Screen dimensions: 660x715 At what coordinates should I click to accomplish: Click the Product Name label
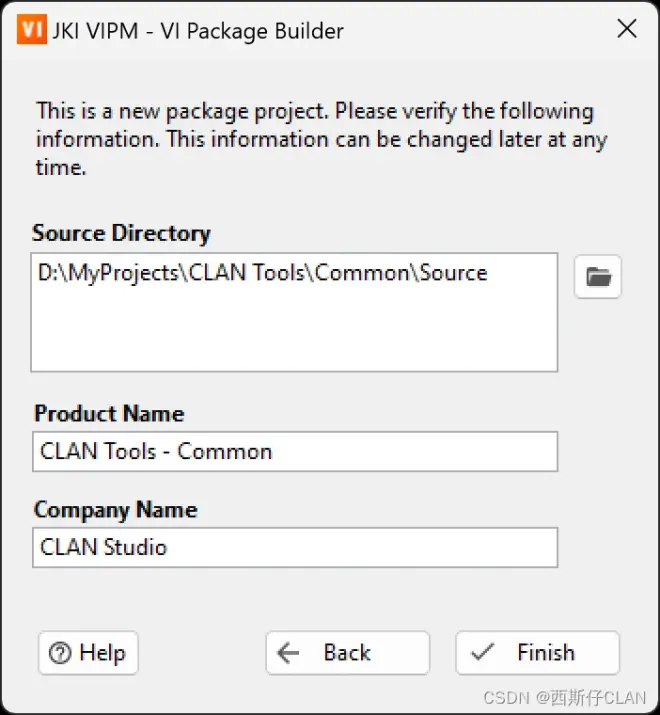click(109, 414)
